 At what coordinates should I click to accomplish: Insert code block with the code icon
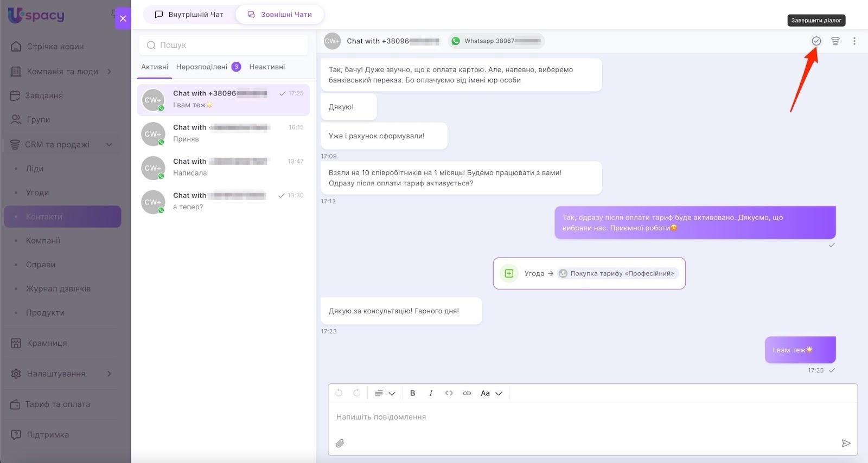point(449,393)
